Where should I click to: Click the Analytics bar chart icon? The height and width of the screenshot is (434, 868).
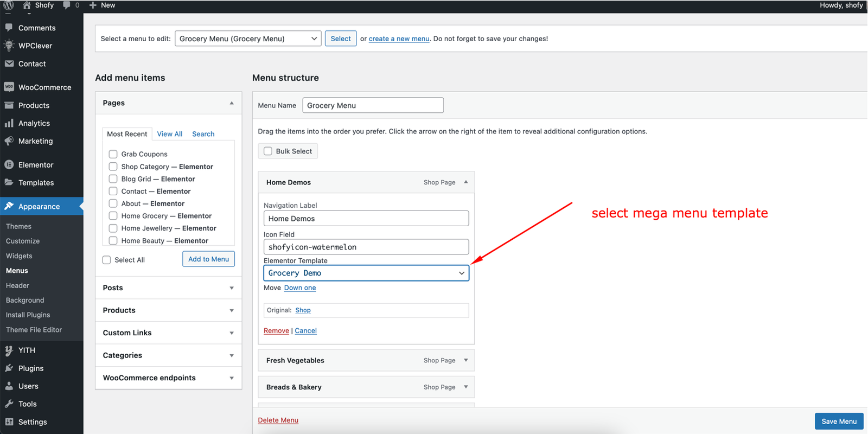tap(9, 123)
